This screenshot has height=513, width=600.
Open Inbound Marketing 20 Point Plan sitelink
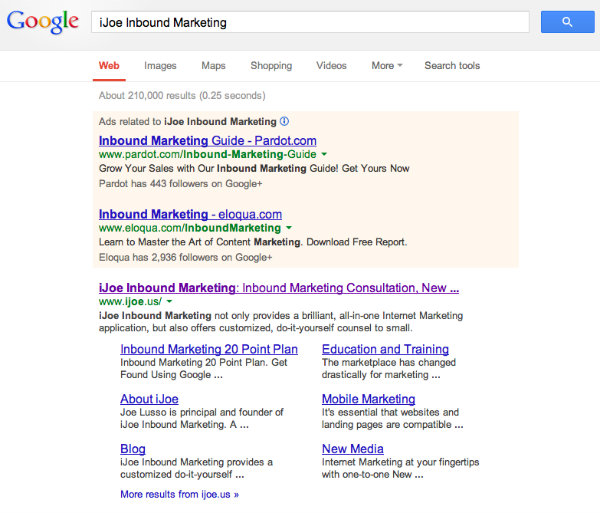(x=209, y=349)
